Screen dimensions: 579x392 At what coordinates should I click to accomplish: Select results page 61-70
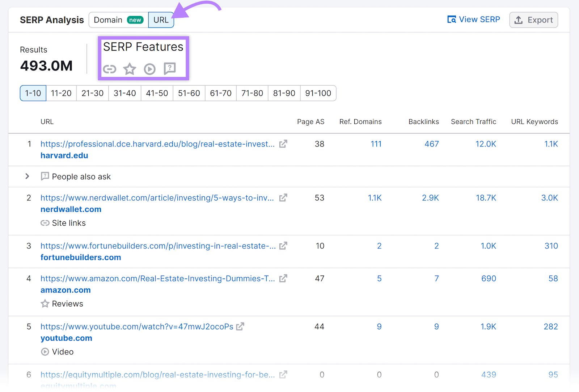point(221,93)
